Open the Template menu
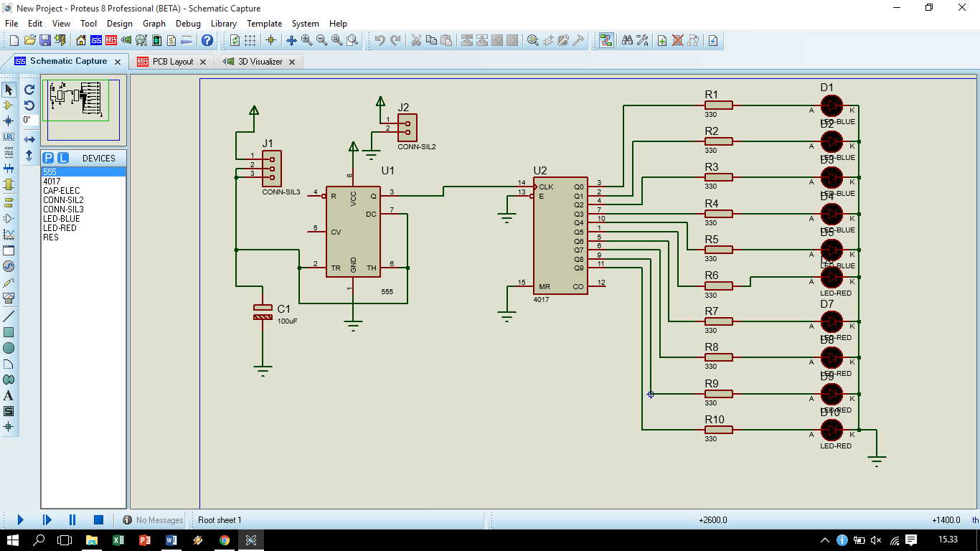Screen dimensions: 980x551 [x=265, y=24]
